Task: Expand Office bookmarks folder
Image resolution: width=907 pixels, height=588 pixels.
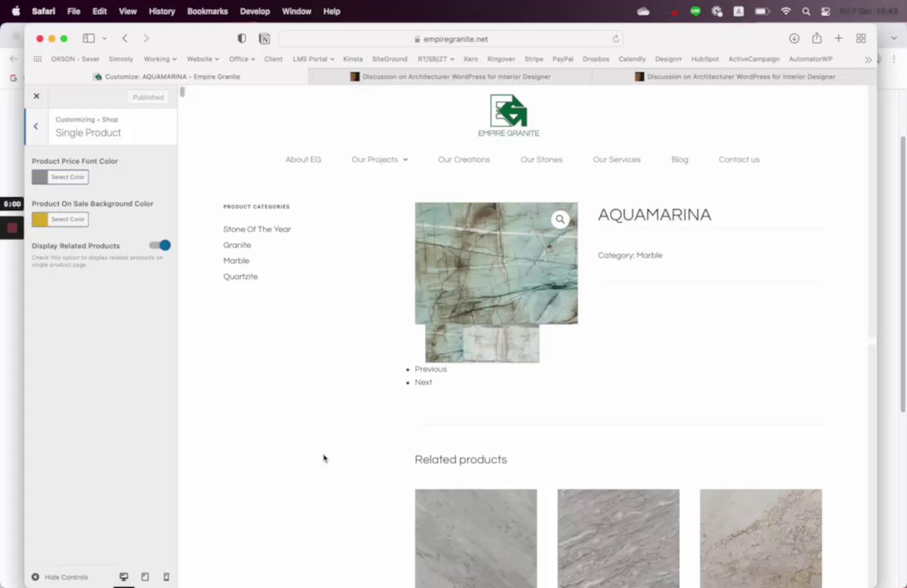Action: 242,59
